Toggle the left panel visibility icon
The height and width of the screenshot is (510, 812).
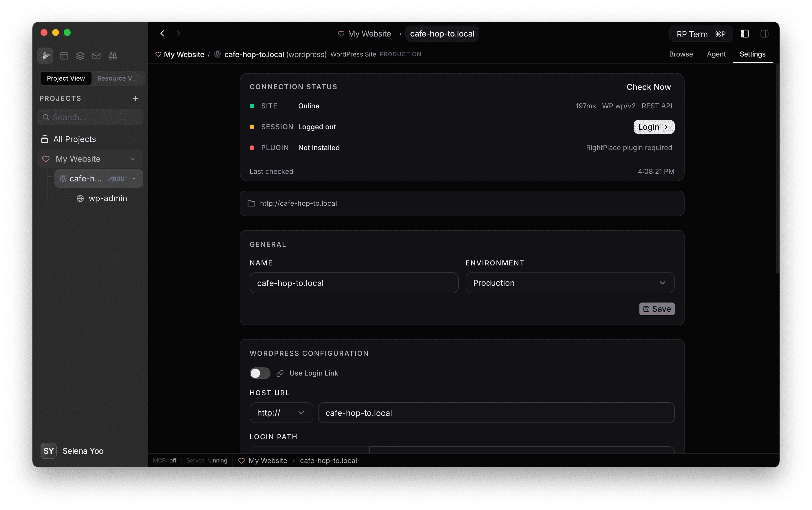coord(745,33)
